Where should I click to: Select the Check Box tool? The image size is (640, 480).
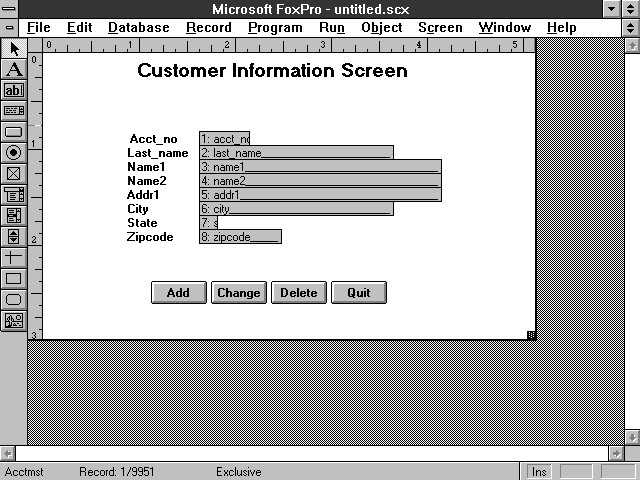[x=14, y=173]
